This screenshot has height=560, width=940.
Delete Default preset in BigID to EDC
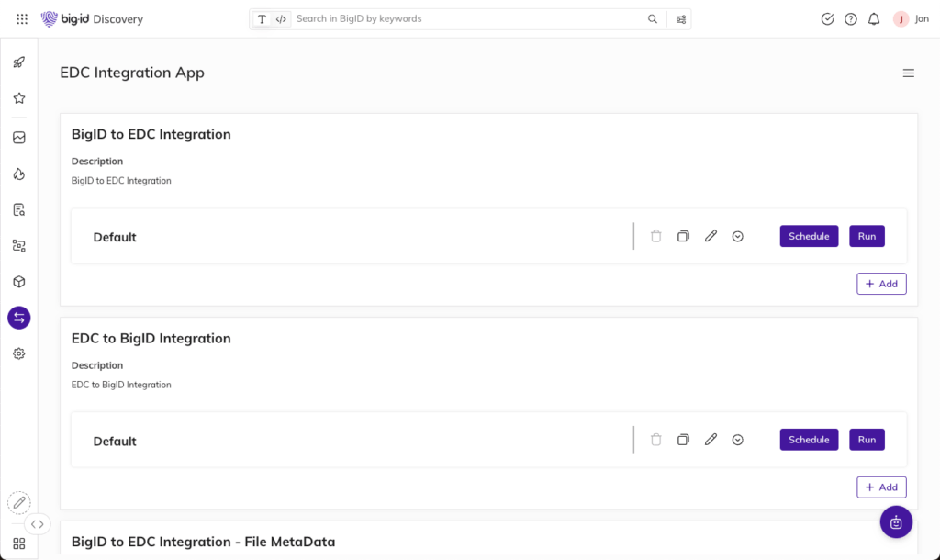coord(655,237)
